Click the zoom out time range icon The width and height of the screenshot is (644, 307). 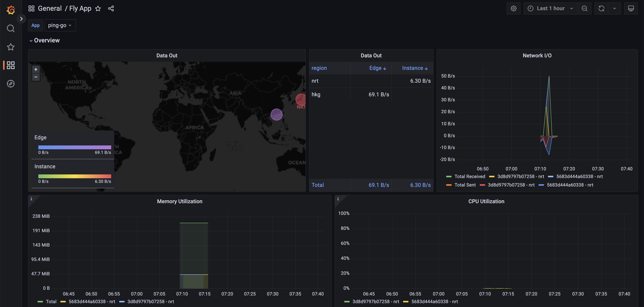585,8
